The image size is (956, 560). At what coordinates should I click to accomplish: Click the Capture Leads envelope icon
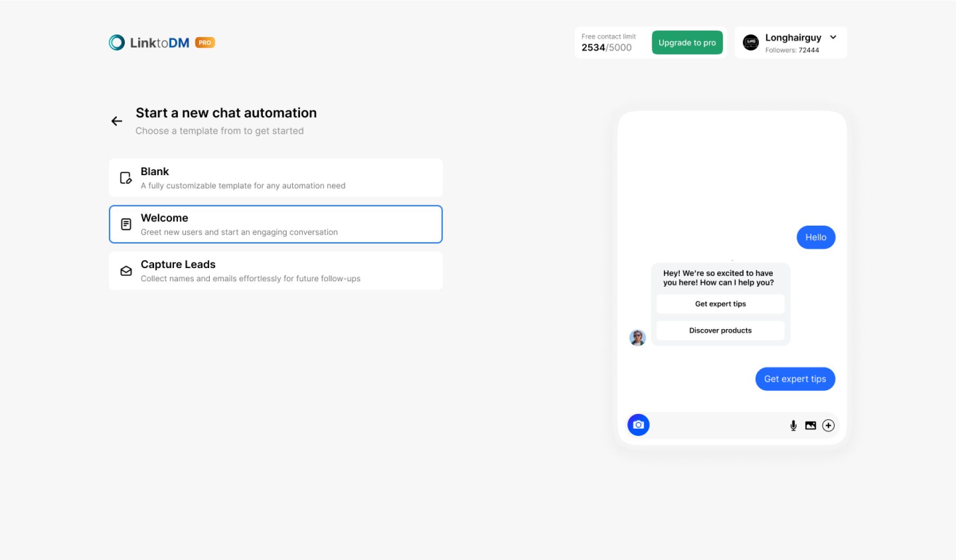[126, 271]
